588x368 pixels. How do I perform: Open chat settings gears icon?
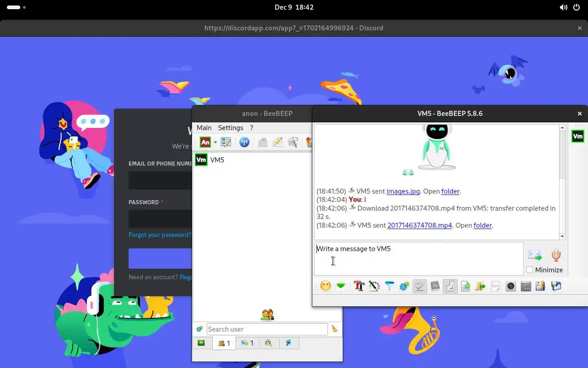click(x=404, y=286)
